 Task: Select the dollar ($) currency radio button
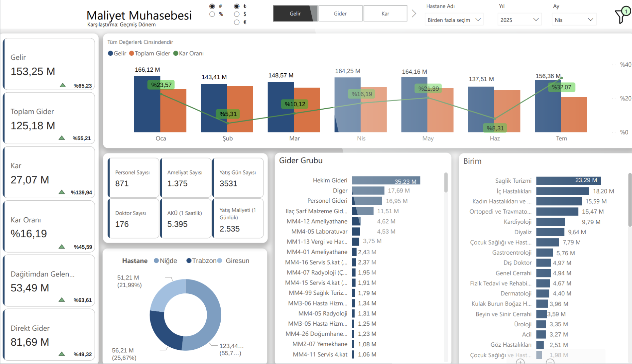237,14
